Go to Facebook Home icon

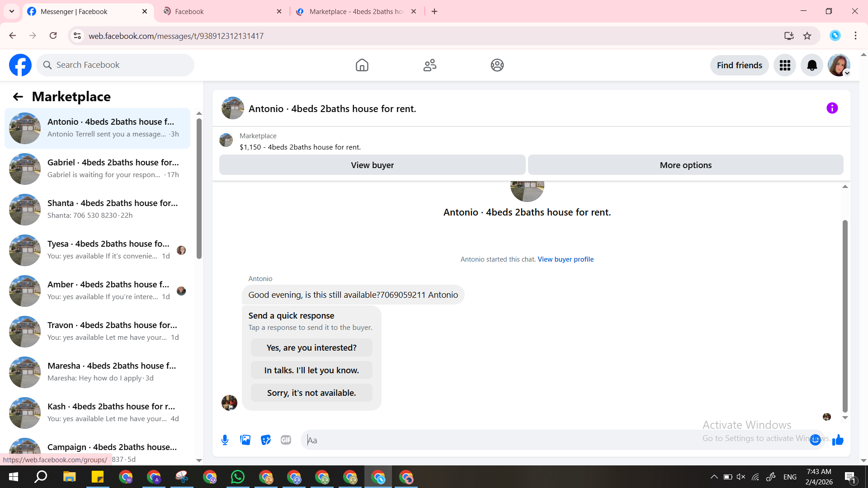(362, 66)
